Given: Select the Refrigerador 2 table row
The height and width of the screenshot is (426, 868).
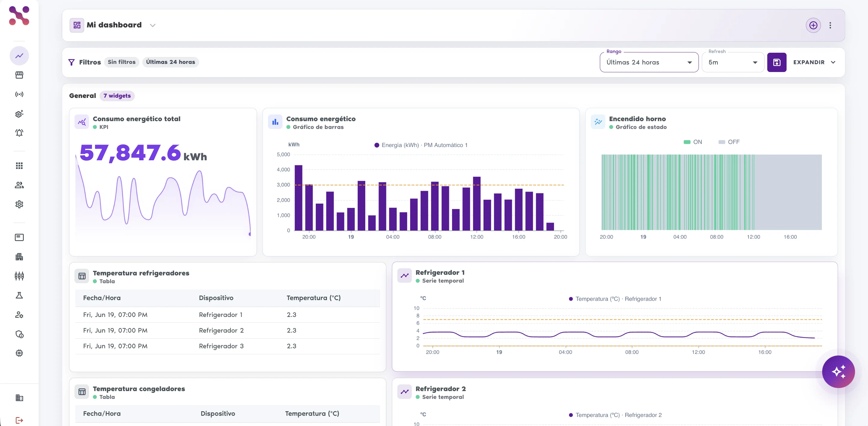Looking at the screenshot, I should [227, 330].
